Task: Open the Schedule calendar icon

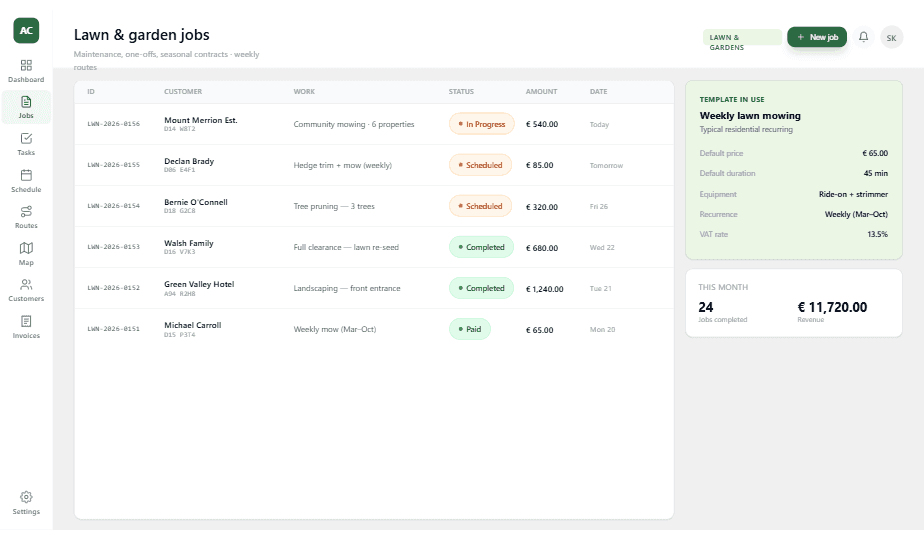Action: 26,175
